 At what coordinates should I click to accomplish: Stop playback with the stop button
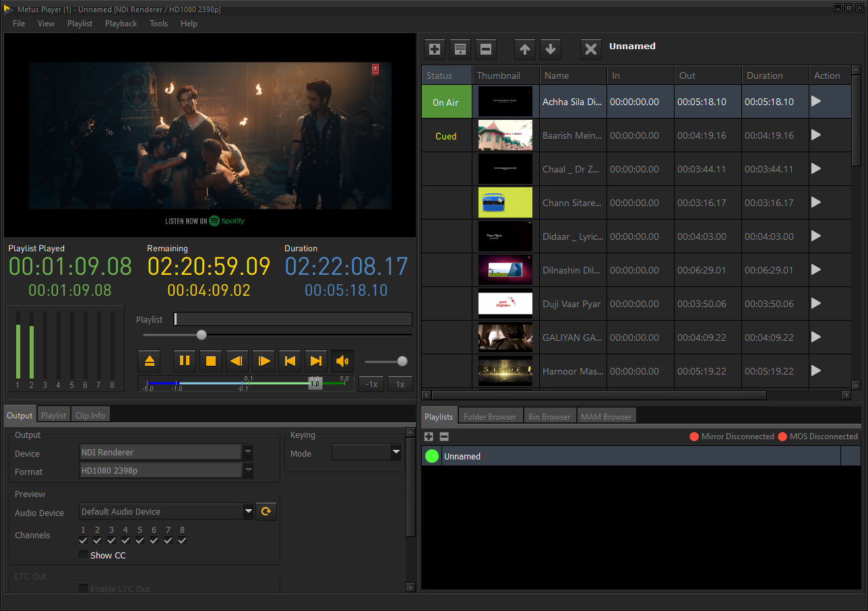point(211,361)
